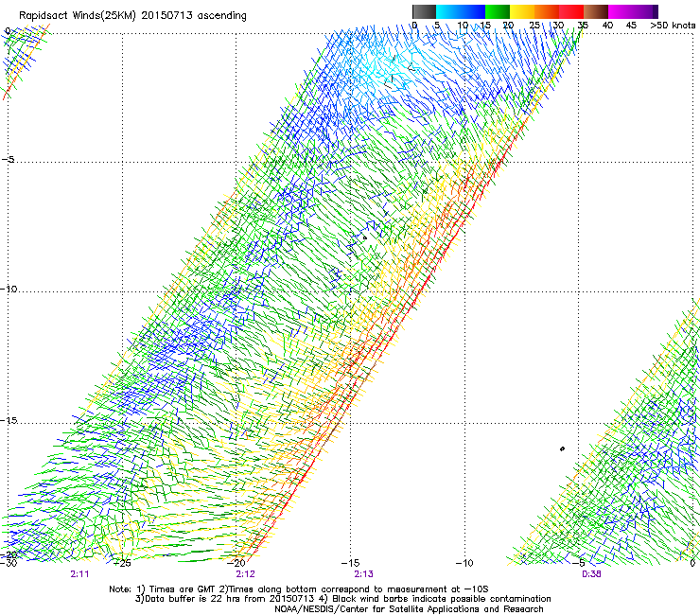Click the swath time label '0:38'
The width and height of the screenshot is (700, 615).
click(591, 574)
